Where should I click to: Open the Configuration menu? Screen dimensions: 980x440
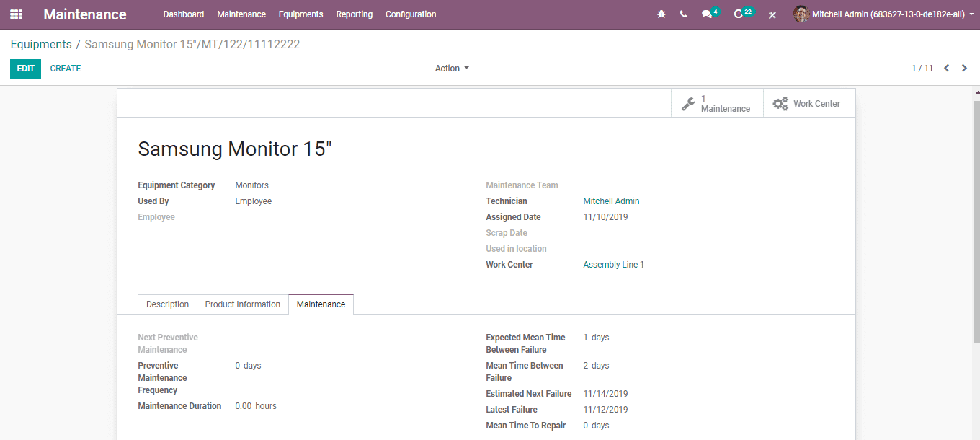point(411,14)
